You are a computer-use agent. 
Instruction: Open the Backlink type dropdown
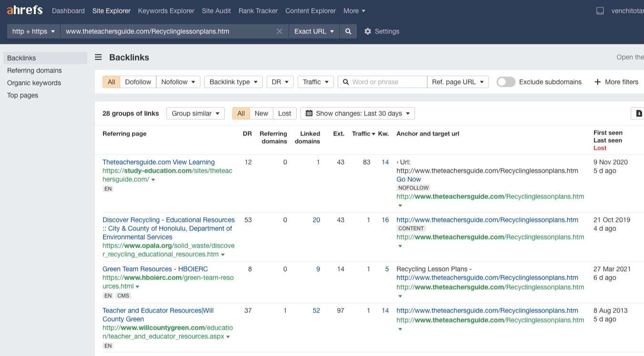[233, 82]
